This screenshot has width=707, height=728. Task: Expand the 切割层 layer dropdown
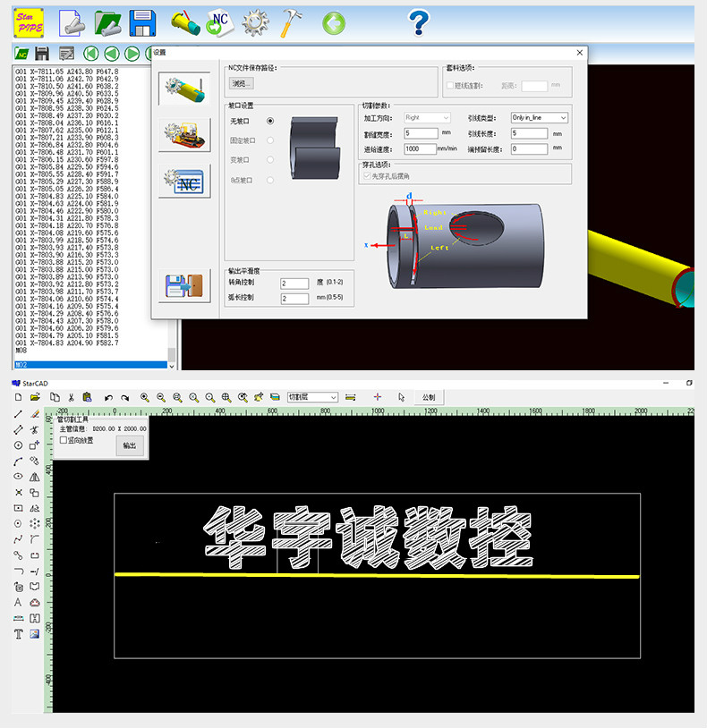[x=312, y=397]
